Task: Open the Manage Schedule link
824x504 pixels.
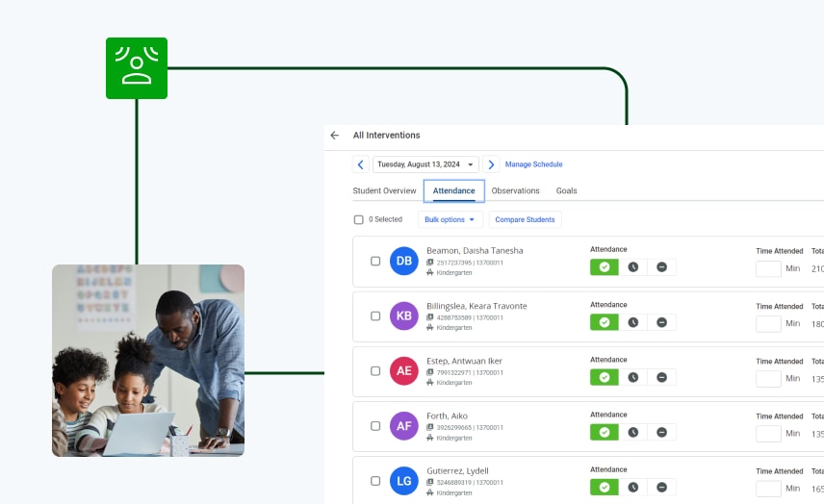Action: tap(533, 164)
